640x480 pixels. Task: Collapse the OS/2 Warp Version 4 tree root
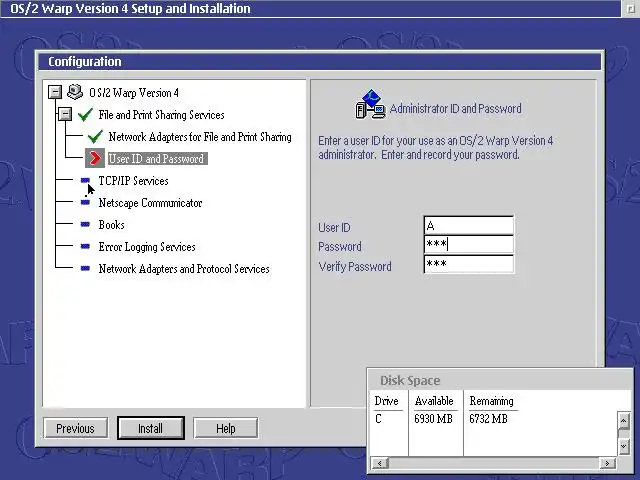[x=55, y=92]
